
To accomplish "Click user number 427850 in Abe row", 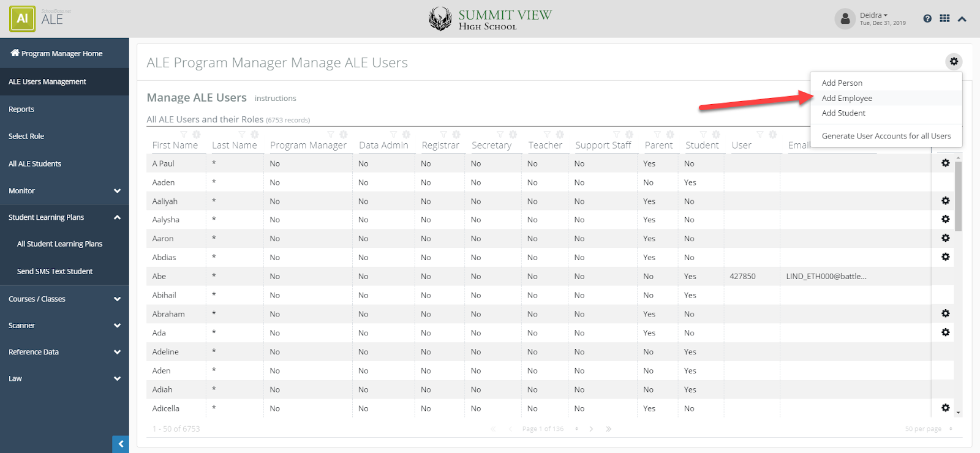I will click(x=742, y=276).
